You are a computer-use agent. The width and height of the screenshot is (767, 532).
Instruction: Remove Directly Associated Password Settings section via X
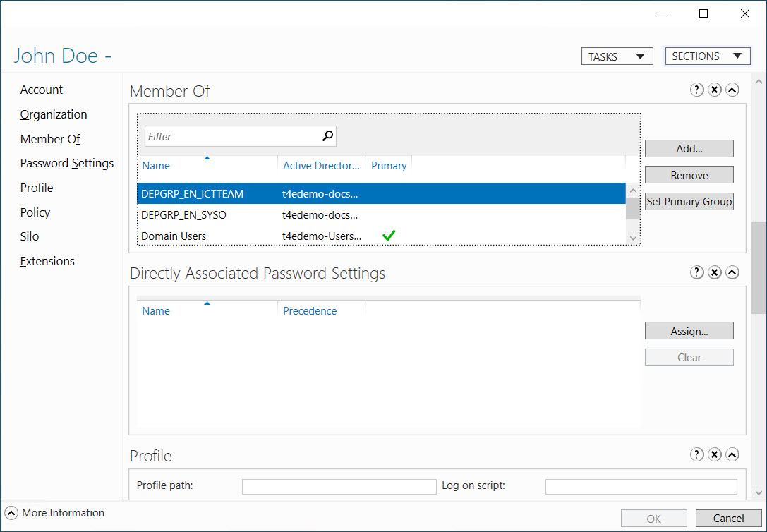click(x=714, y=272)
